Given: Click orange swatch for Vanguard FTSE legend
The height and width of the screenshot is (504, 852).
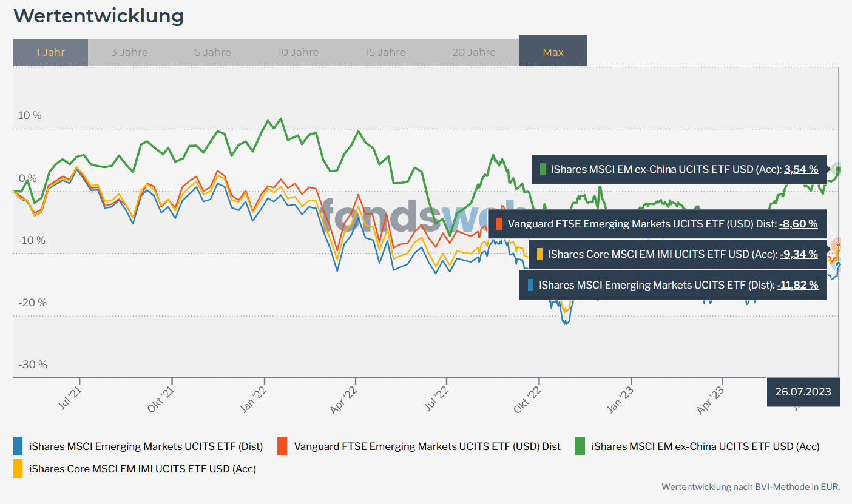Looking at the screenshot, I should (282, 446).
